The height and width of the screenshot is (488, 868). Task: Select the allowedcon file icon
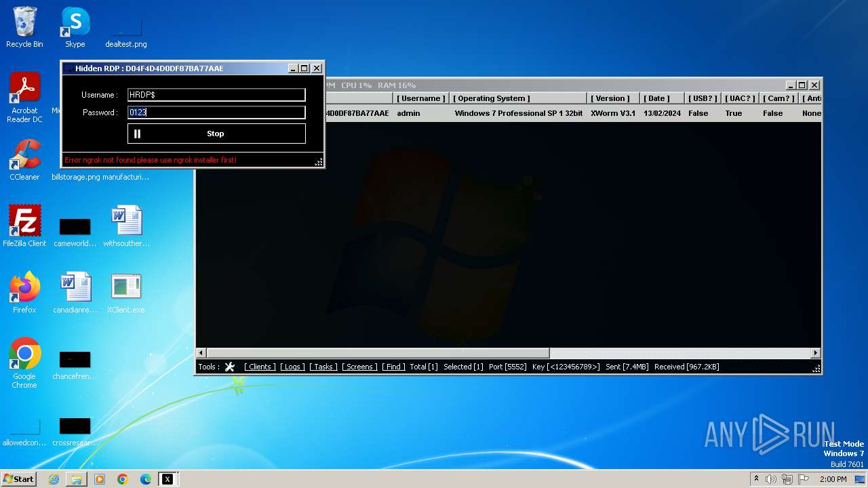[24, 431]
